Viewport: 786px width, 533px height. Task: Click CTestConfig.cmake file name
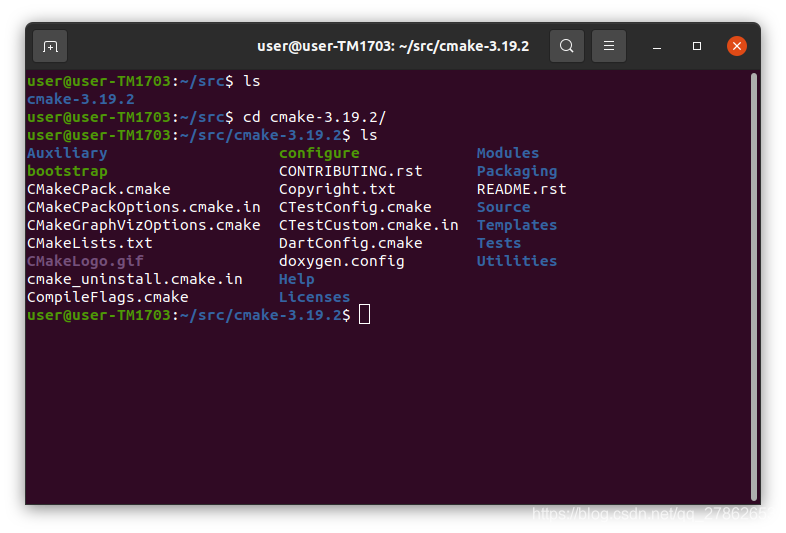(355, 207)
